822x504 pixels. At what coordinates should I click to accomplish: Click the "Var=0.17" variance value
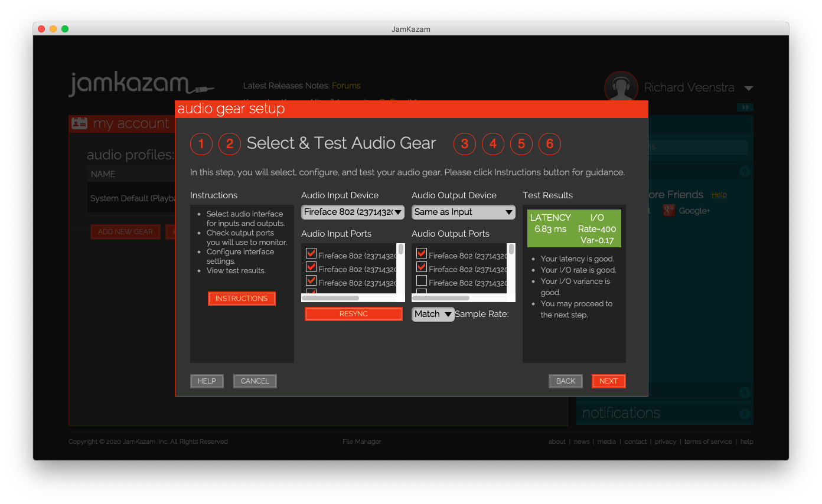click(x=598, y=240)
